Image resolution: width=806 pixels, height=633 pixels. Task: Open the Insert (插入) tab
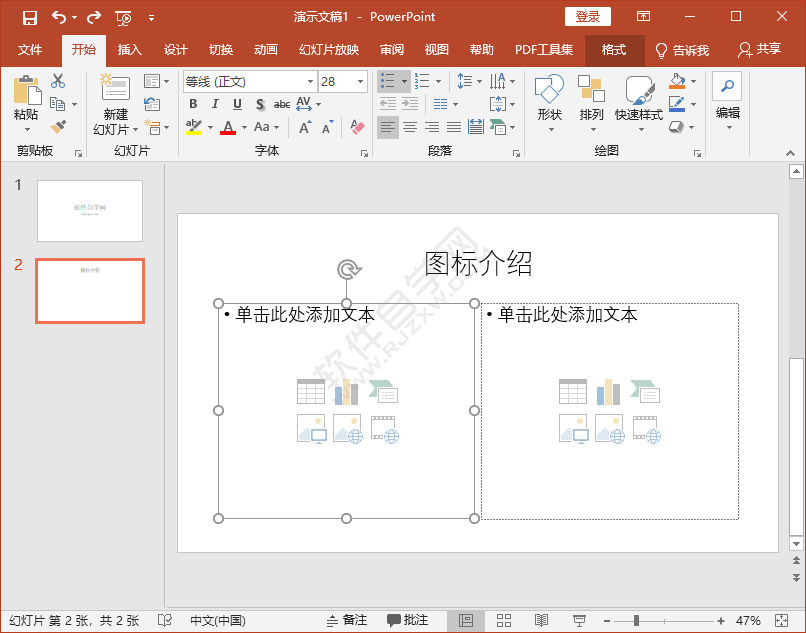tap(129, 50)
